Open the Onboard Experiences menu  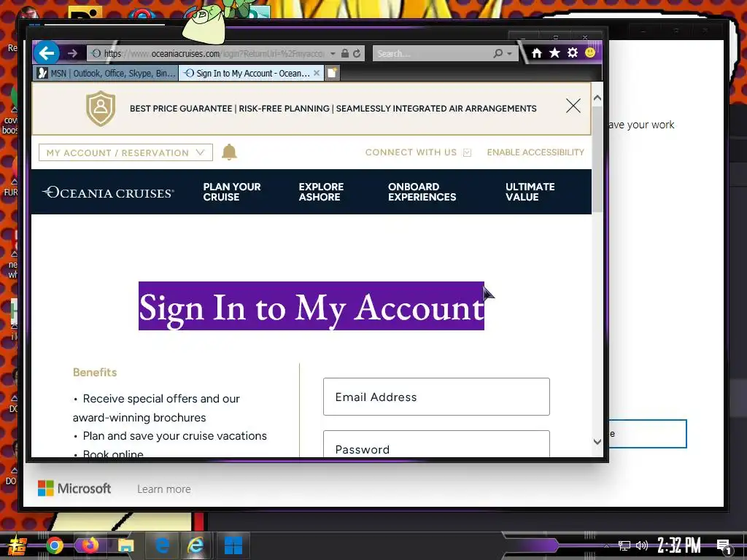[422, 192]
